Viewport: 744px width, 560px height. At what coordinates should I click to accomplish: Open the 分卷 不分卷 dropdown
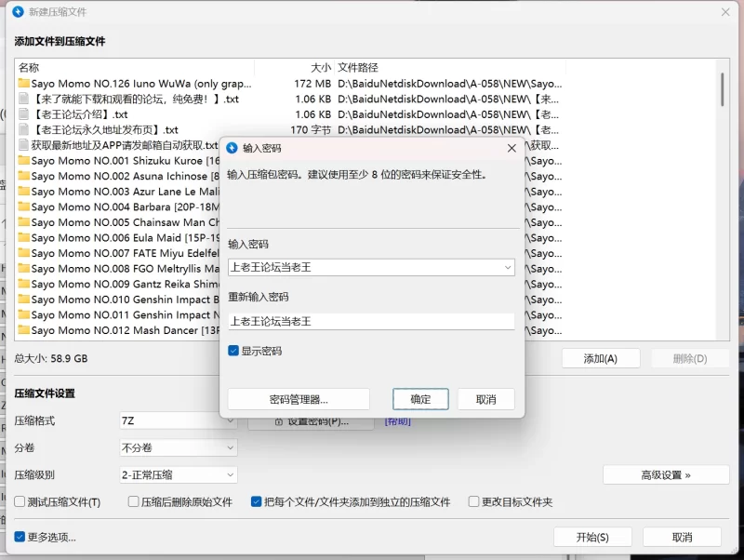pos(178,447)
